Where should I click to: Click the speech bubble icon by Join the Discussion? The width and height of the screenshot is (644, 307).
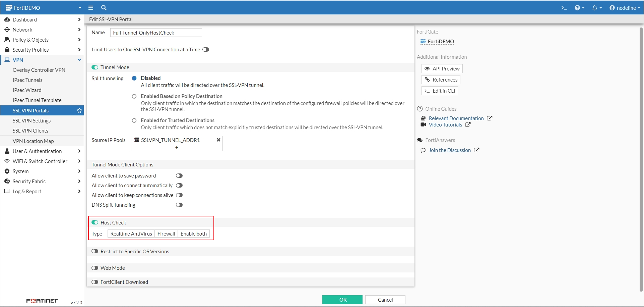(423, 150)
